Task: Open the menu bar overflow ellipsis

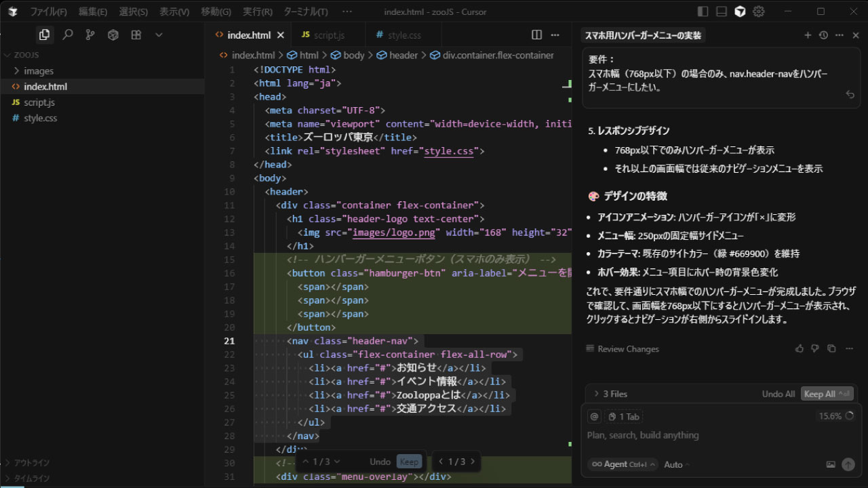Action: click(x=347, y=12)
